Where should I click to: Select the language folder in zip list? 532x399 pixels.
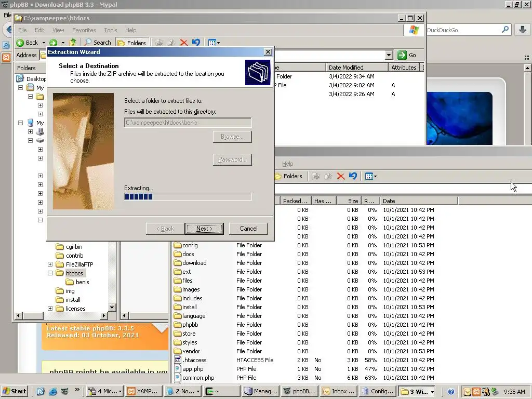194,316
